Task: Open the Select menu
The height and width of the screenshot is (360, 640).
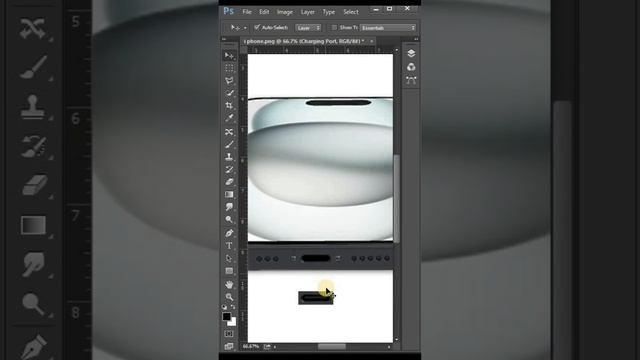Action: pos(351,12)
